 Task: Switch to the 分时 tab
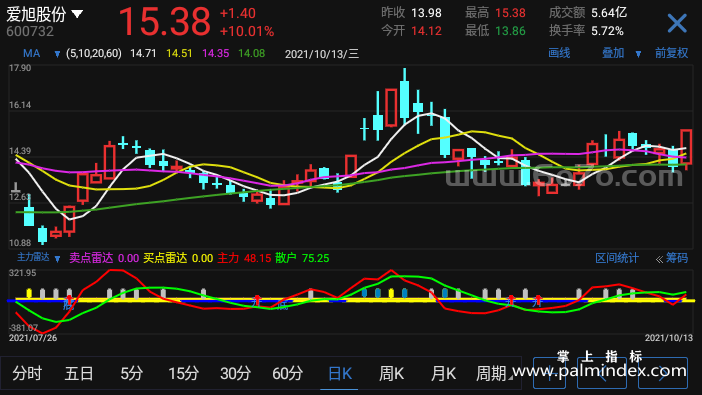27,373
